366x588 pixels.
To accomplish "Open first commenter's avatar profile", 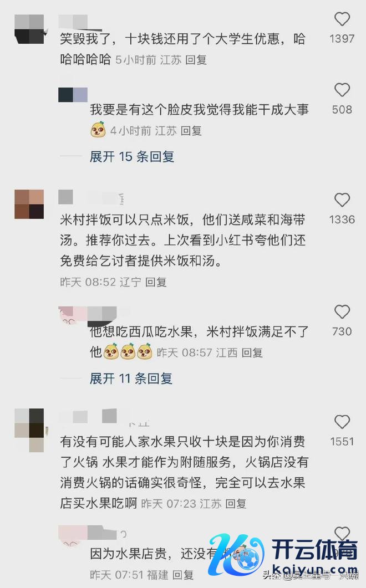I will coord(29,29).
